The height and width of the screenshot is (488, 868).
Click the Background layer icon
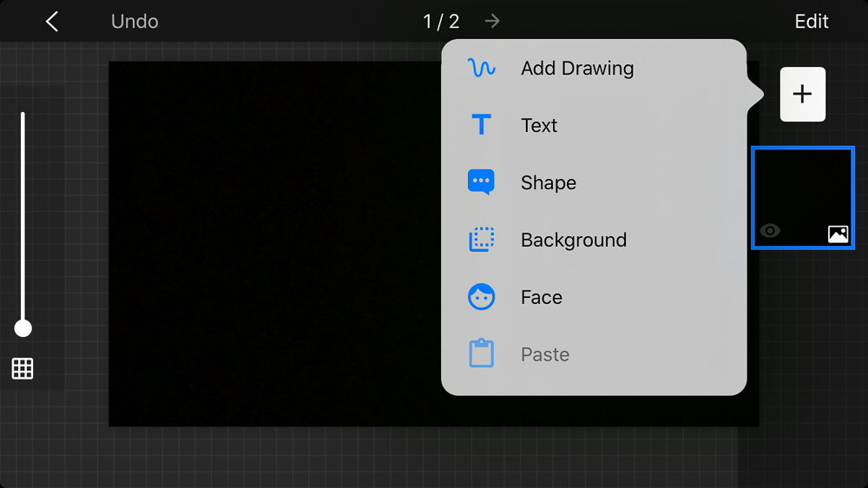(x=481, y=240)
